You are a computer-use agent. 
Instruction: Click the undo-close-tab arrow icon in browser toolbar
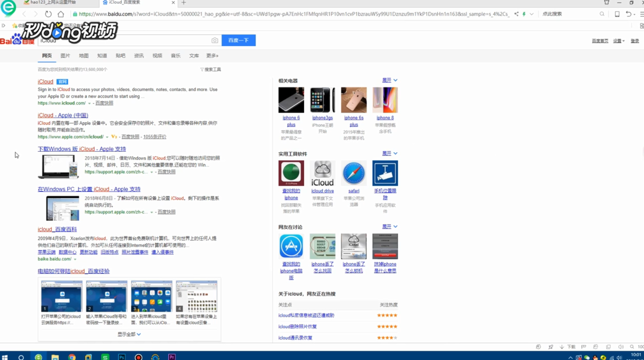(x=629, y=14)
